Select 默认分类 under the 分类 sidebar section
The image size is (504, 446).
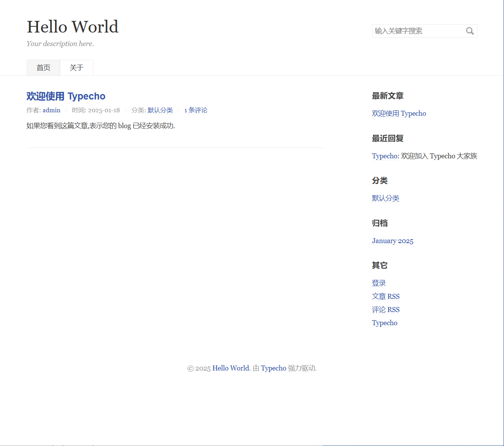[386, 198]
